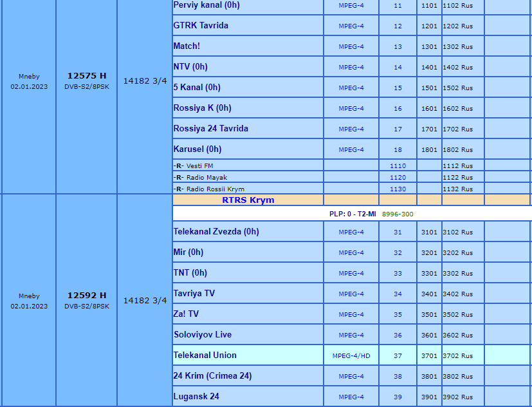532x407 pixels.
Task: Open NTV (0h) channel entry
Action: 190,66
